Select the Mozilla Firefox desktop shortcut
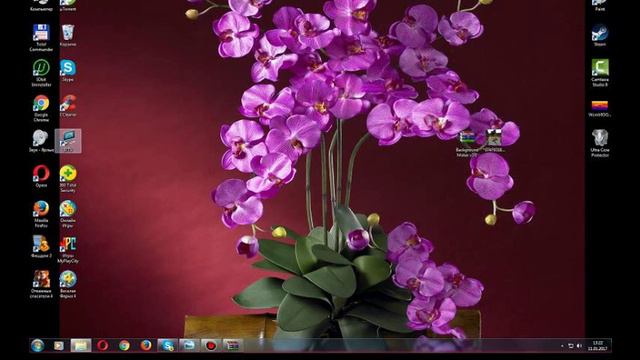 41,214
